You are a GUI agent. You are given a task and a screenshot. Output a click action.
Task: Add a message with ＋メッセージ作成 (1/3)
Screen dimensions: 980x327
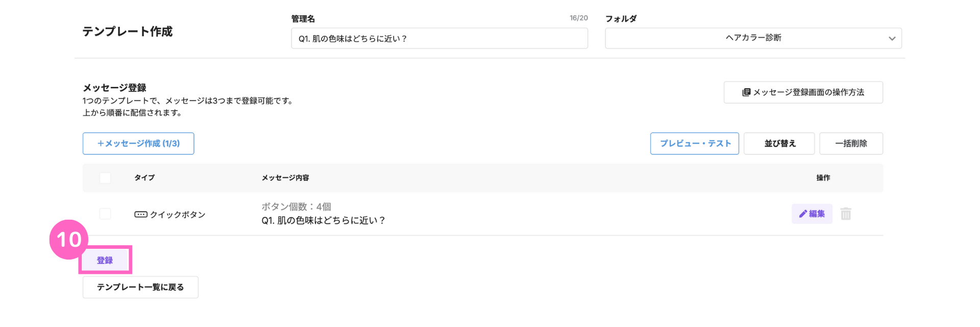click(x=138, y=144)
